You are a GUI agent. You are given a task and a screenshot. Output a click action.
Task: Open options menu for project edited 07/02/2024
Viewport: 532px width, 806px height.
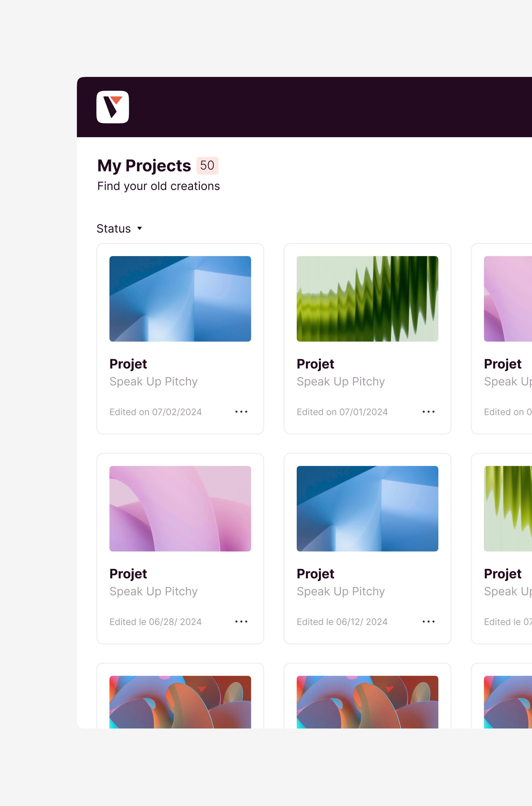tap(241, 412)
